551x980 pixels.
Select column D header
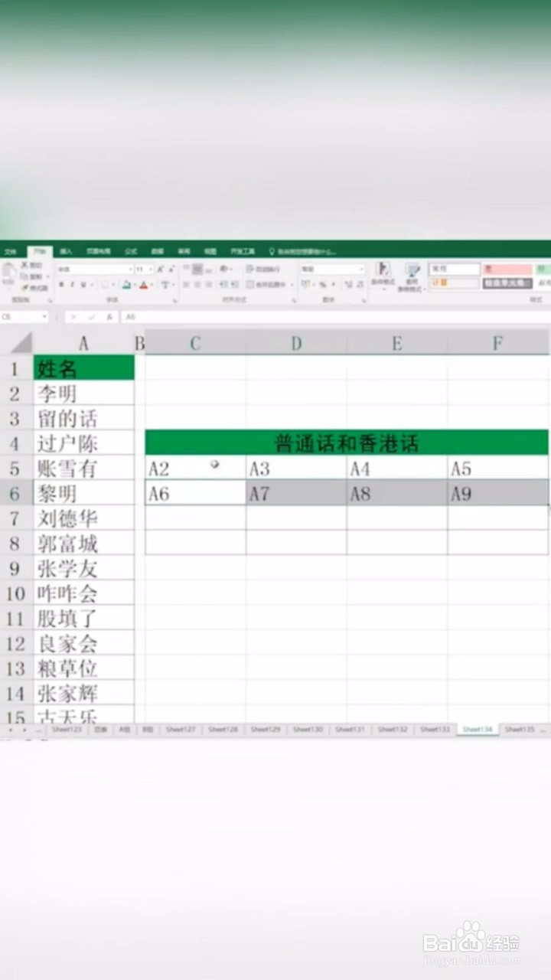click(296, 344)
